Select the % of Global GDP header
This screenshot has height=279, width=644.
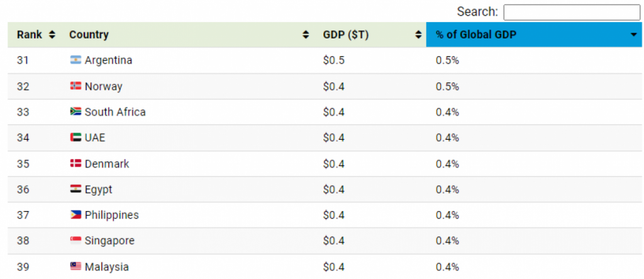coord(476,35)
